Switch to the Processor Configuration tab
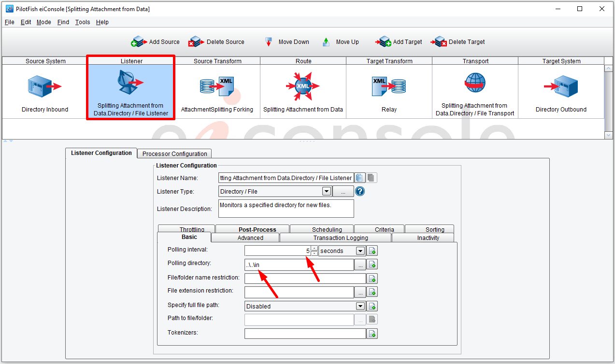 (174, 154)
